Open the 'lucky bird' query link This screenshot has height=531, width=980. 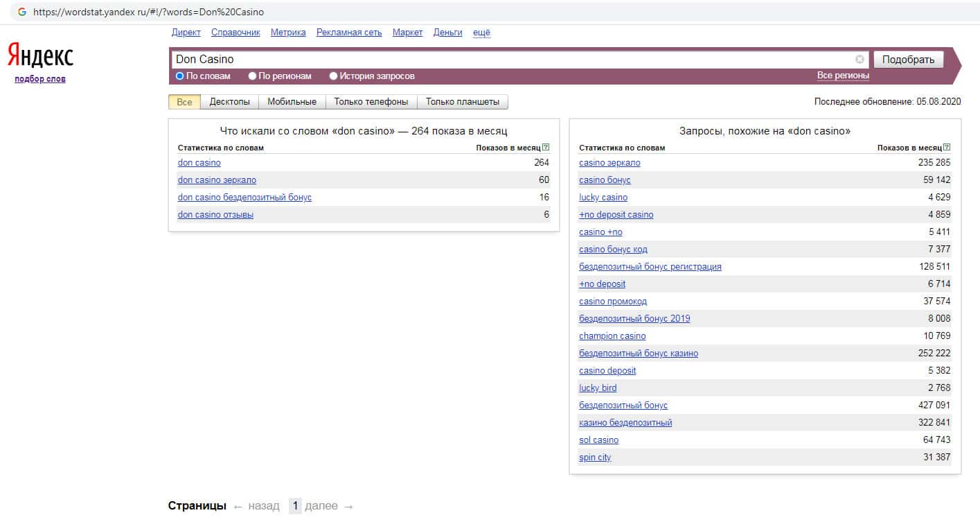[x=598, y=388]
